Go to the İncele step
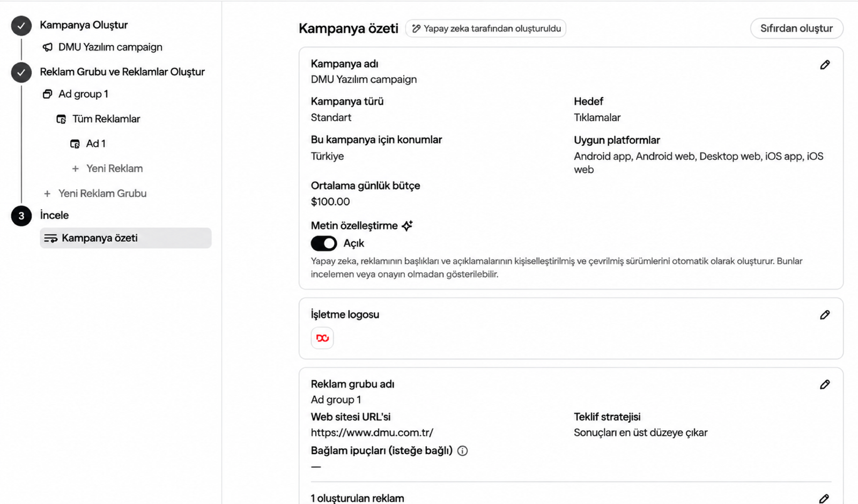858x504 pixels. point(54,216)
